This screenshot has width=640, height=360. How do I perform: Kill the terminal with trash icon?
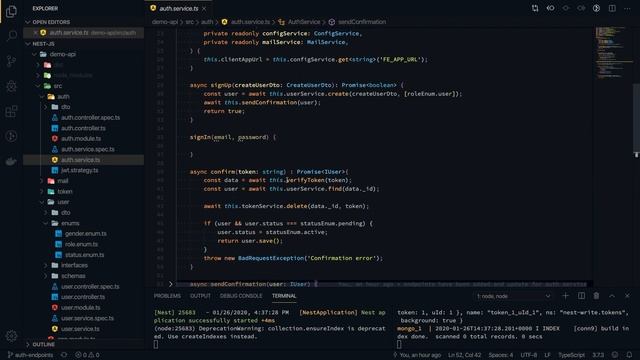click(596, 296)
